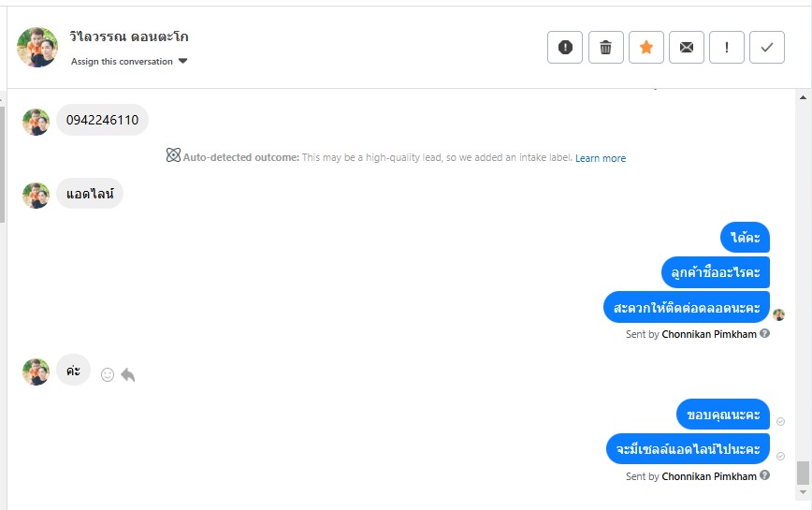Toggle the orange star follow-up button
The height and width of the screenshot is (510, 812).
645,48
